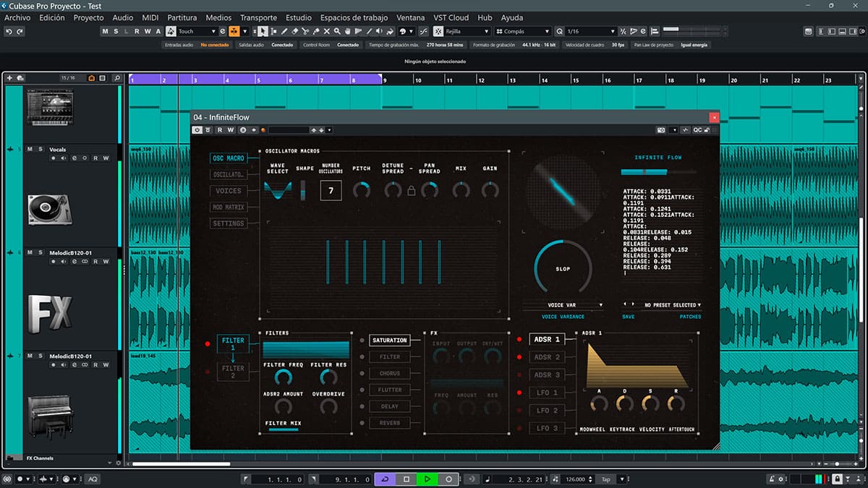868x488 pixels.
Task: Open the SETTINGS tab in the synth
Action: point(227,223)
